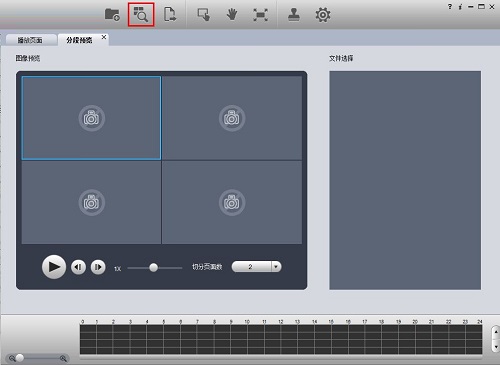Click the stamp watermark icon
500x365 pixels.
[294, 15]
